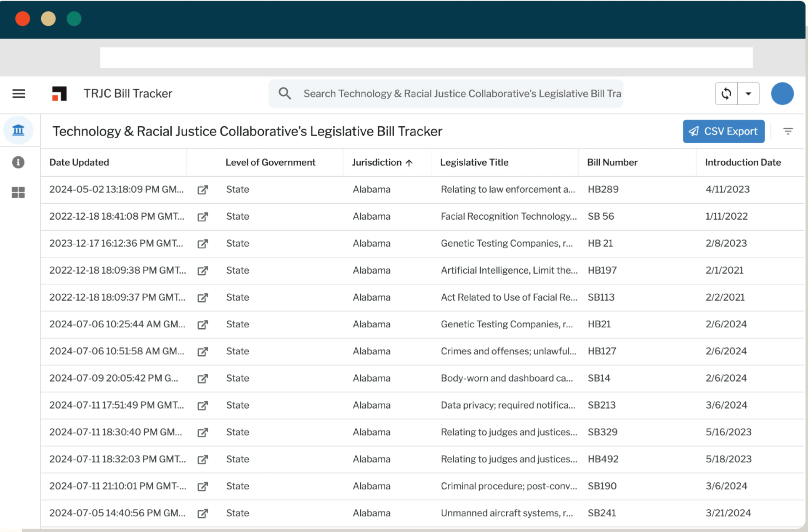Screen dimensions: 808x532
Task: Open the table filter icon
Action: click(788, 131)
